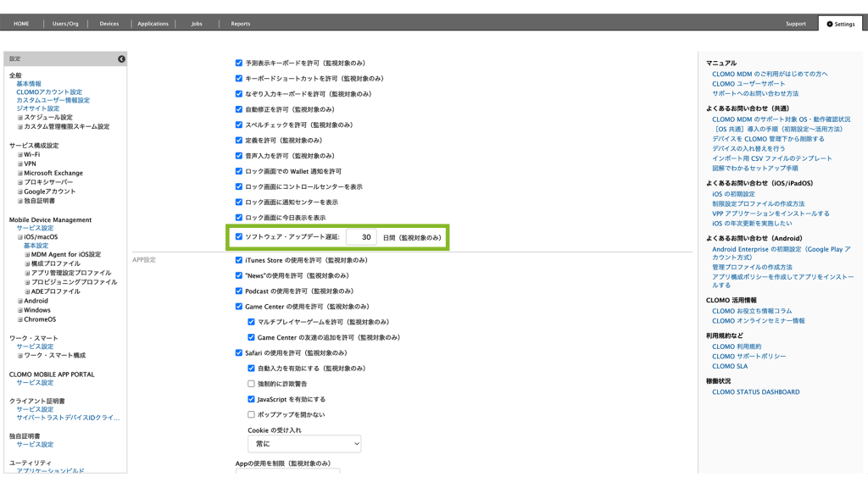Expand the Android tree node
Screen dimensions: 868x488
[x=20, y=301]
